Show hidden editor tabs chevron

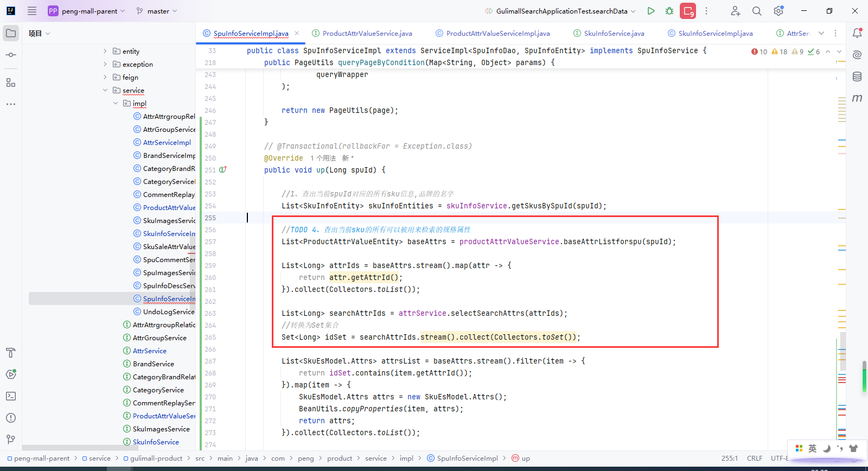[821, 33]
